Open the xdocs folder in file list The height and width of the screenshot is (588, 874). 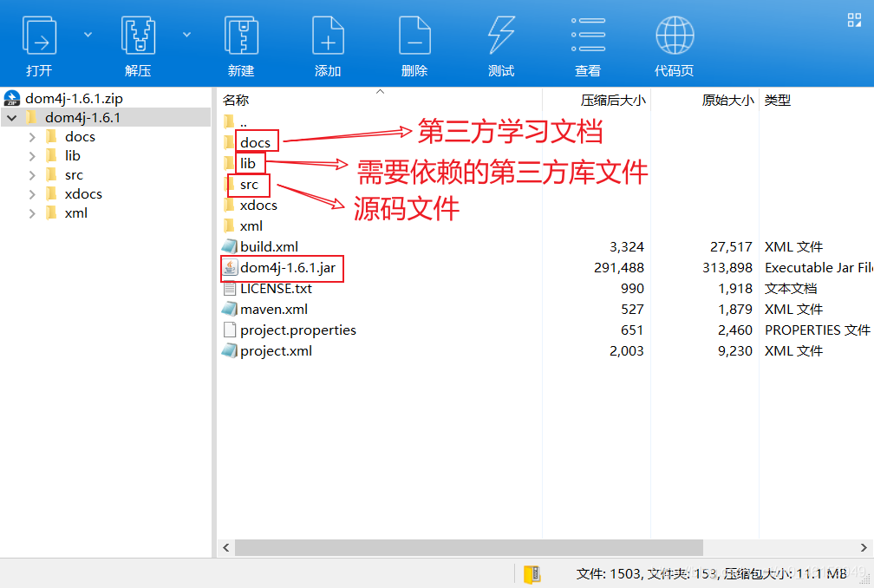[x=258, y=205]
